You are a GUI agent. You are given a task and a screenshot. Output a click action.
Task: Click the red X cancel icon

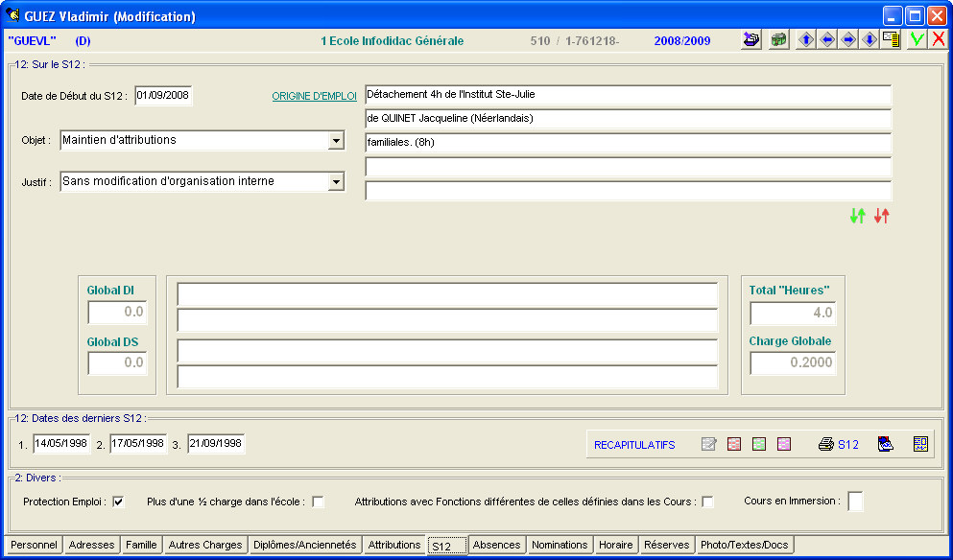[x=938, y=40]
